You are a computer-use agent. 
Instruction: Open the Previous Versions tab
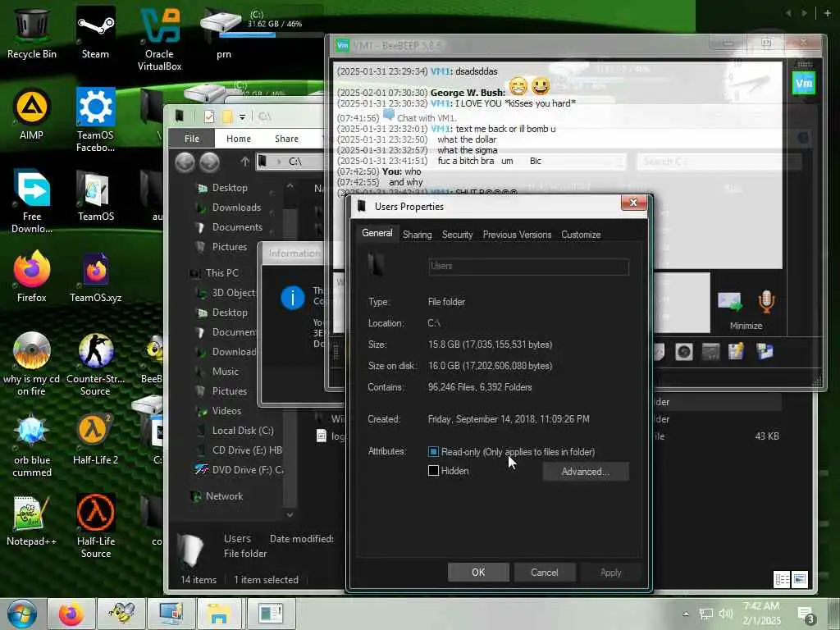point(517,235)
